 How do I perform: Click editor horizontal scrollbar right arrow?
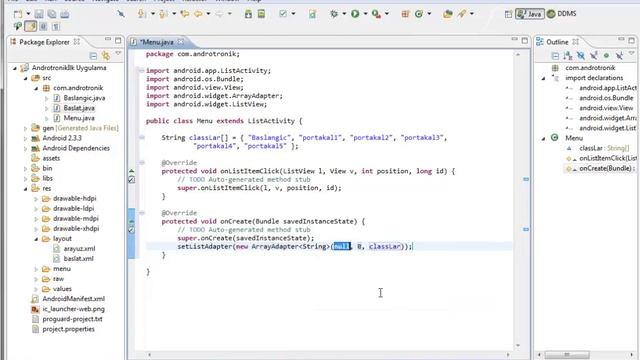point(508,355)
